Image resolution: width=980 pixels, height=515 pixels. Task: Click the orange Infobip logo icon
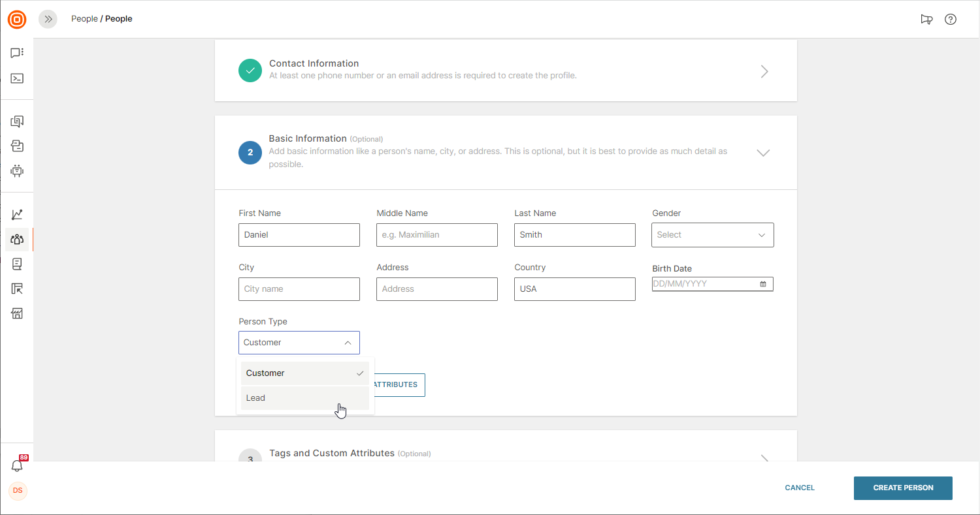17,20
